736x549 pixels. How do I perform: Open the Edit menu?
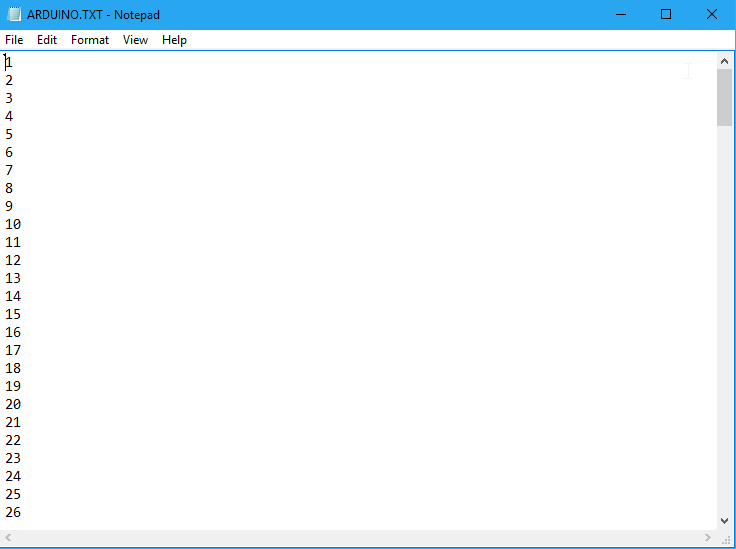pos(47,40)
